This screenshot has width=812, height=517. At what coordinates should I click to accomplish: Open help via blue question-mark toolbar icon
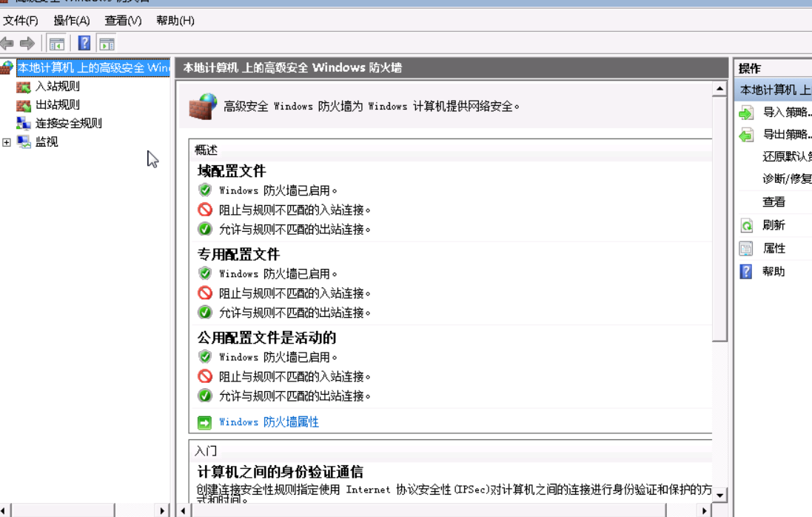tap(84, 44)
